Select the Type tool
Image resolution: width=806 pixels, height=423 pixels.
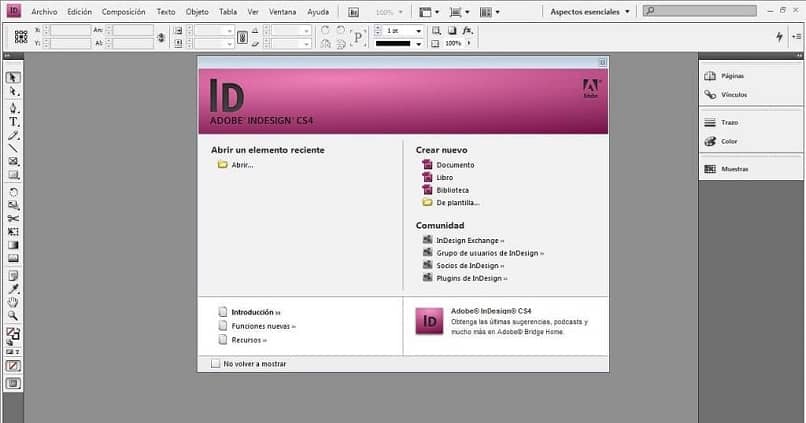point(13,122)
